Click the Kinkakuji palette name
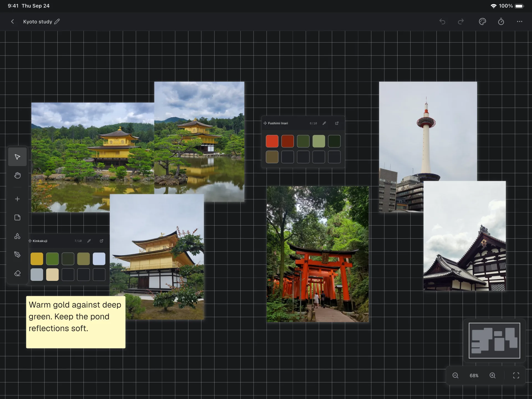Screen dimensions: 532x399 pos(40,241)
